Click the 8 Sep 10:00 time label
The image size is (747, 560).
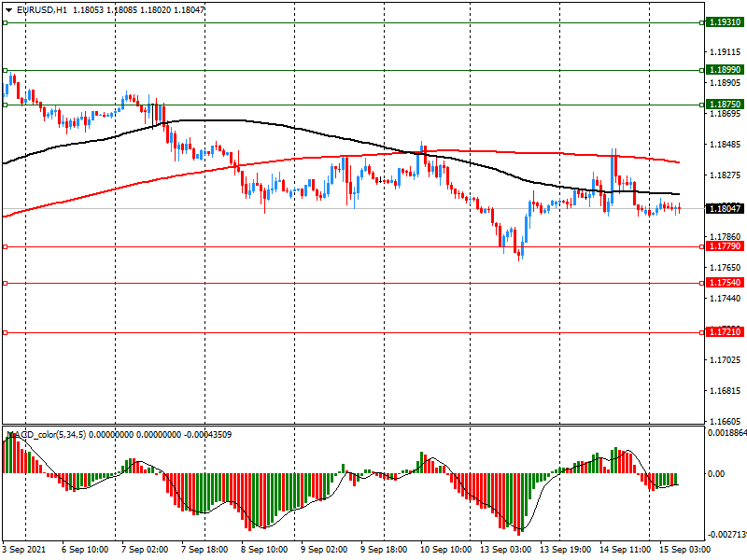click(264, 550)
